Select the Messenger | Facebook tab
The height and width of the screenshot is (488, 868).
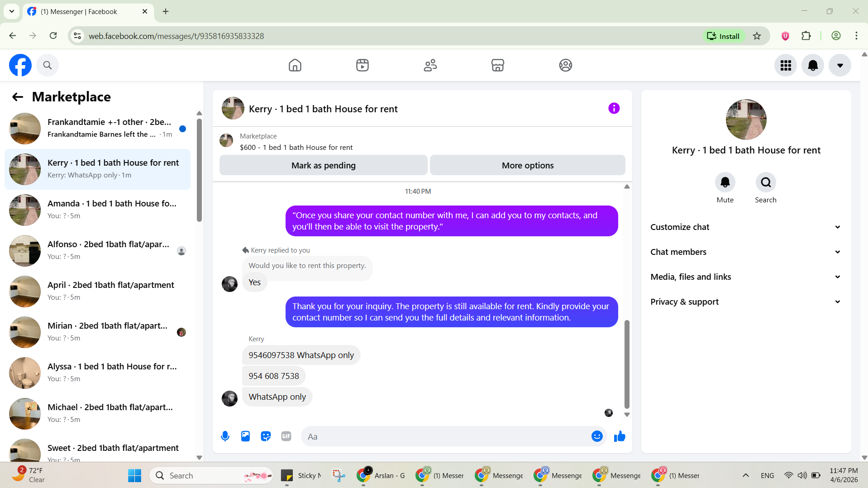(x=88, y=12)
